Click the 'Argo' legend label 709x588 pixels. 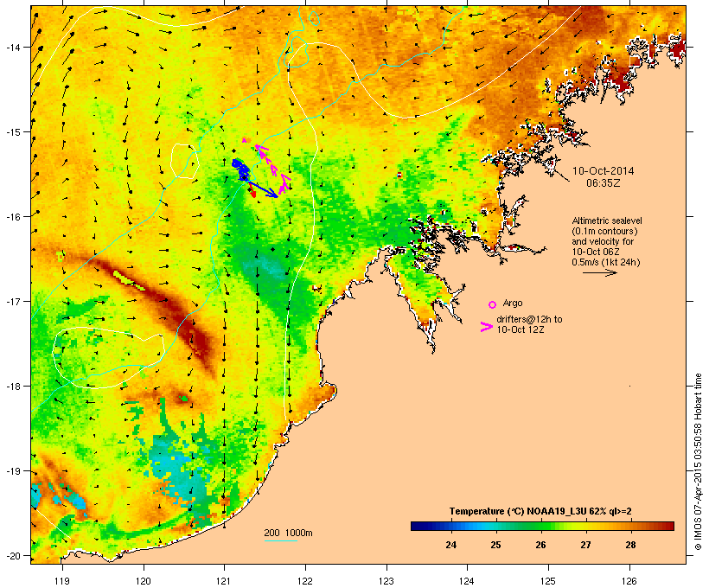pos(513,303)
